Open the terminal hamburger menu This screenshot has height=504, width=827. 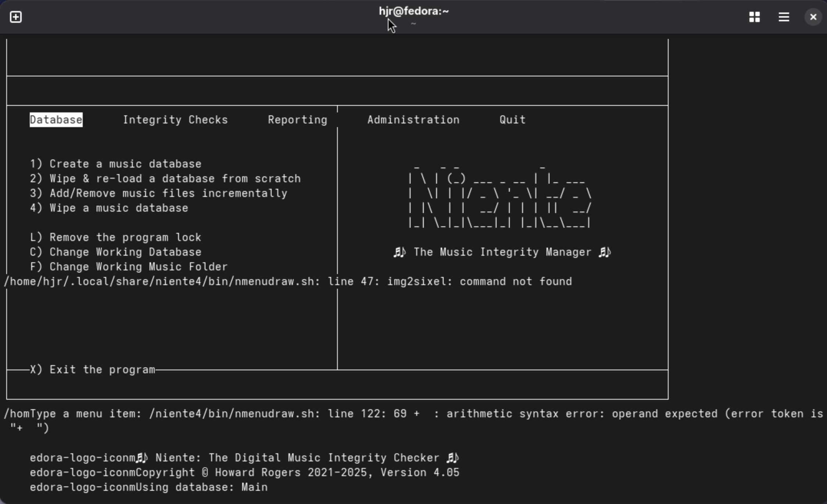(x=784, y=17)
